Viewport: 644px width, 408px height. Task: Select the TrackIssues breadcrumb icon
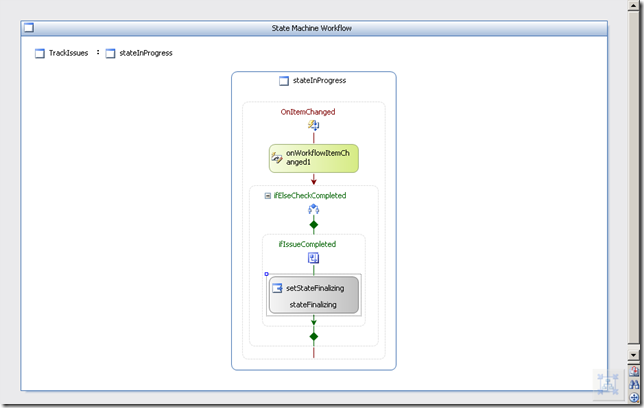[x=39, y=53]
